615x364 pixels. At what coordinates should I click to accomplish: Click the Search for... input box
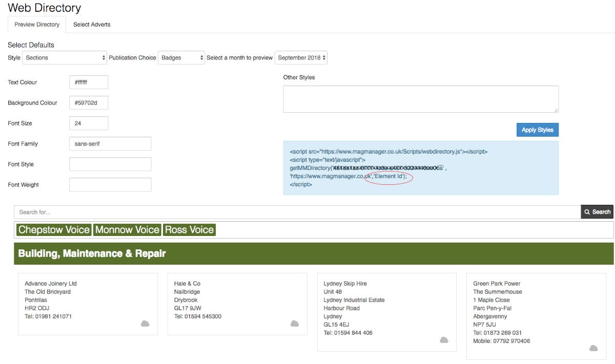click(297, 212)
